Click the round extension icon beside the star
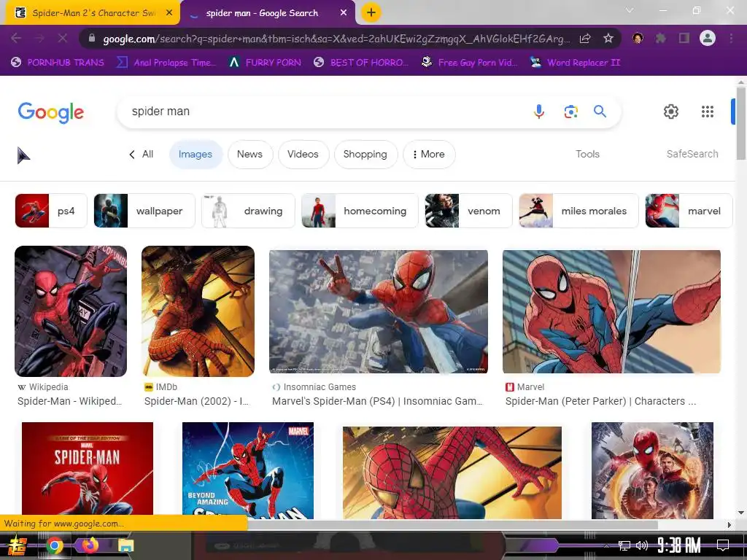The image size is (747, 560). [x=638, y=38]
